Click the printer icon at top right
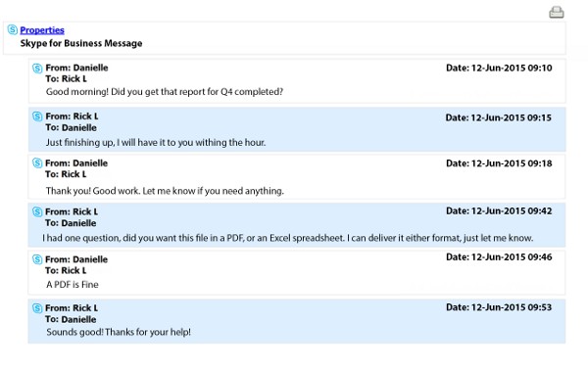The image size is (588, 370). tap(557, 12)
